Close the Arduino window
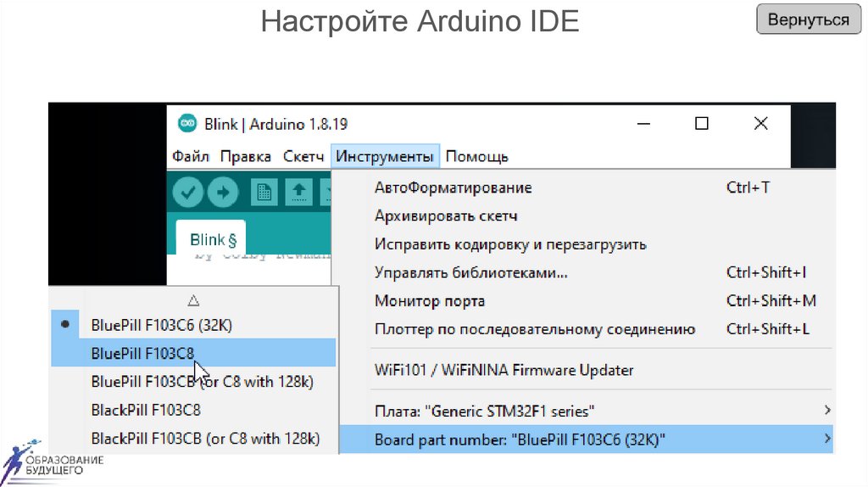868x487 pixels. pos(760,124)
